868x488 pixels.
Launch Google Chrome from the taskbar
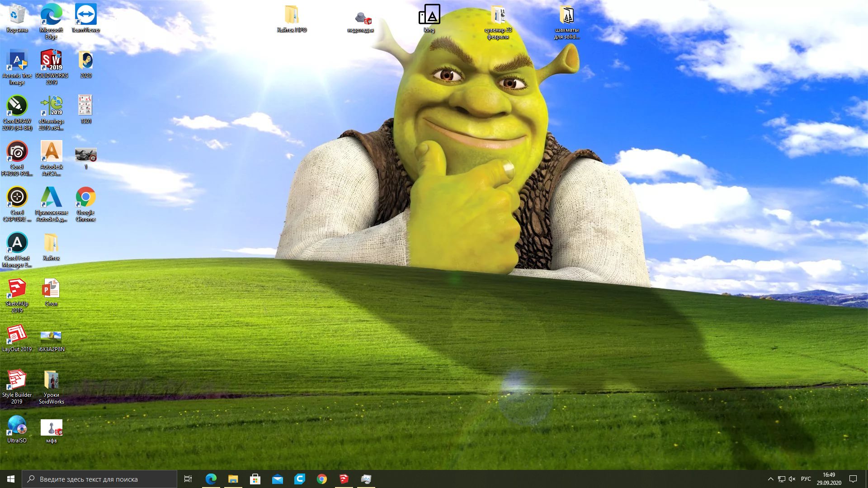[321, 479]
